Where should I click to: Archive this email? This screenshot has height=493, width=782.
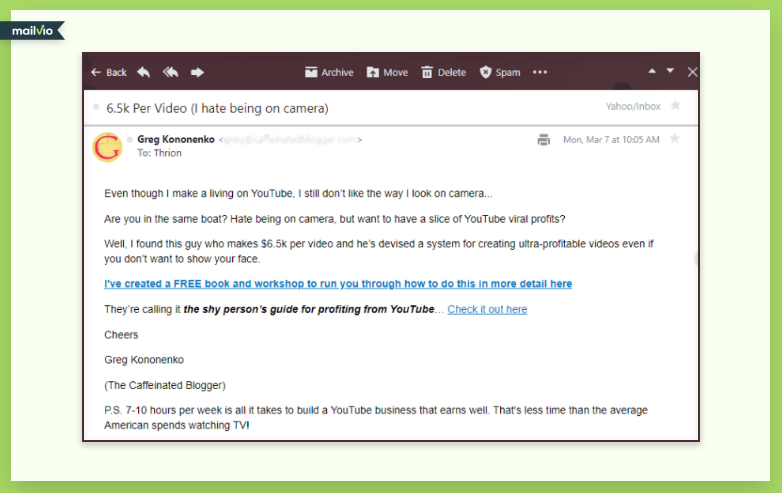pyautogui.click(x=329, y=72)
